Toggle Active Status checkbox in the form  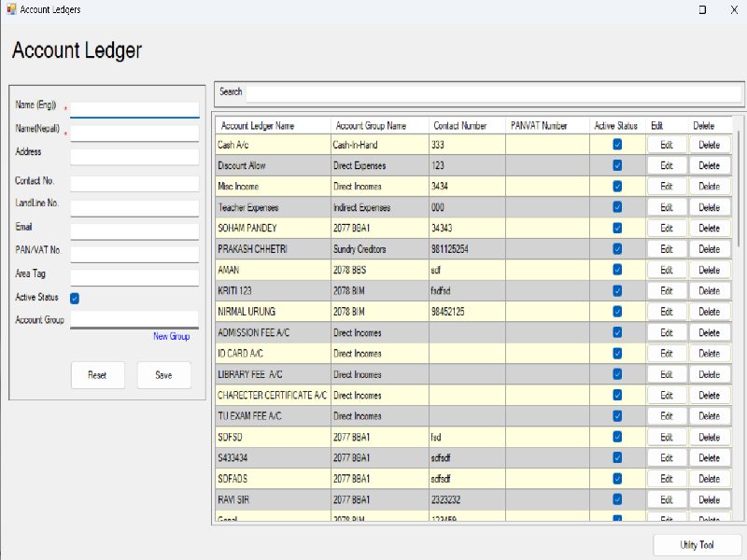75,299
